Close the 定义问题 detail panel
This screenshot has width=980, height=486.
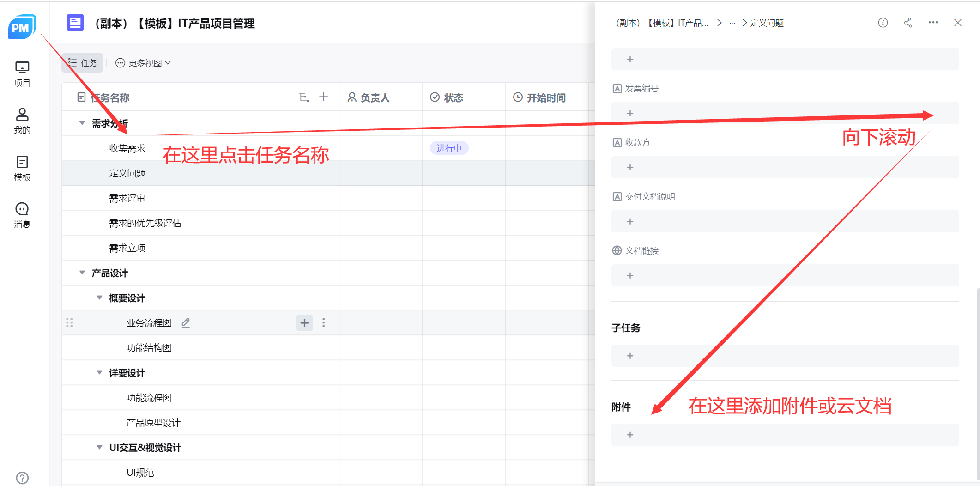(957, 23)
